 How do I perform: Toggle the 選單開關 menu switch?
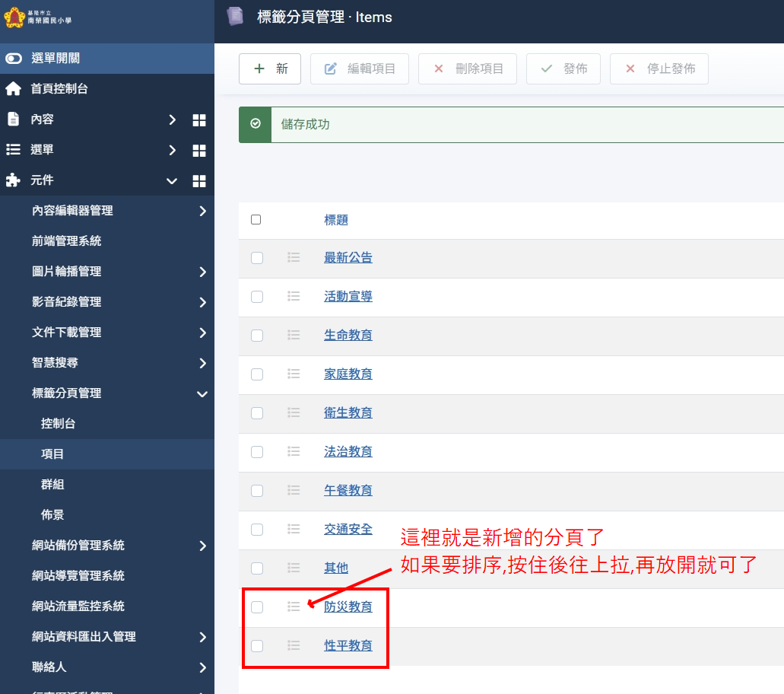pyautogui.click(x=14, y=59)
